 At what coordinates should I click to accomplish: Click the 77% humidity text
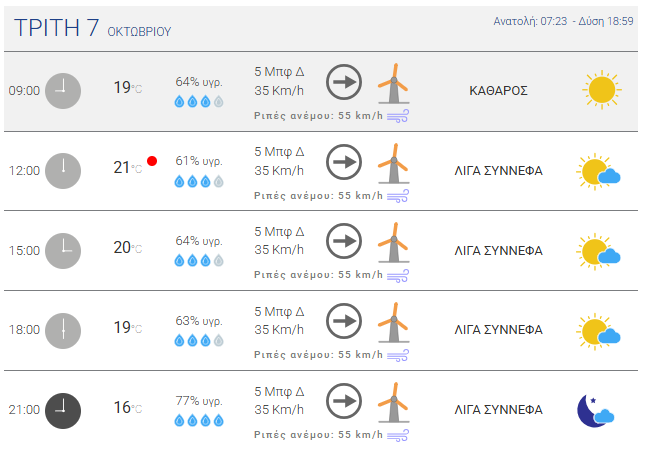(199, 400)
